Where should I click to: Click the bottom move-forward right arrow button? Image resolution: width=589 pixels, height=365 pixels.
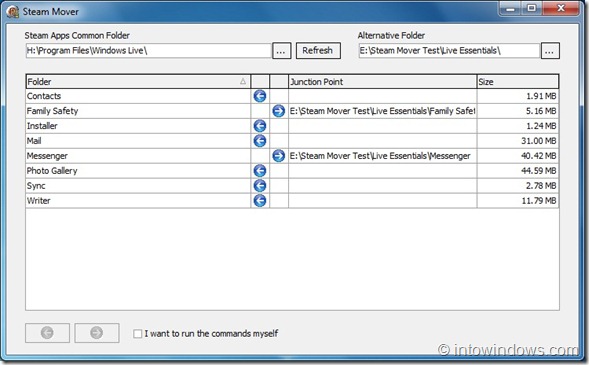click(97, 333)
